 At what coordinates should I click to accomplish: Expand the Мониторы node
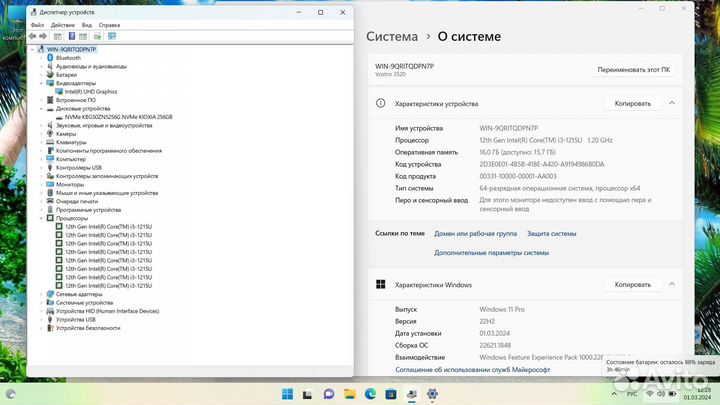(41, 185)
